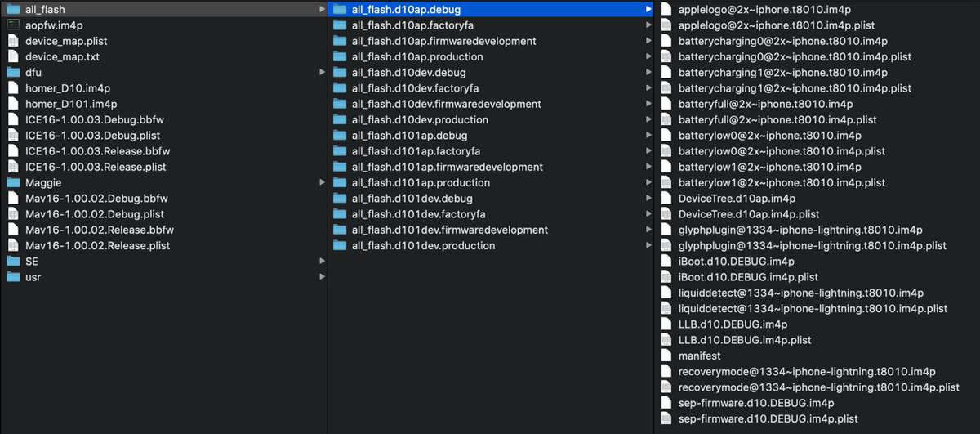
Task: Click the iBoot.d10.DEBUG.im4p file icon
Action: coord(666,261)
